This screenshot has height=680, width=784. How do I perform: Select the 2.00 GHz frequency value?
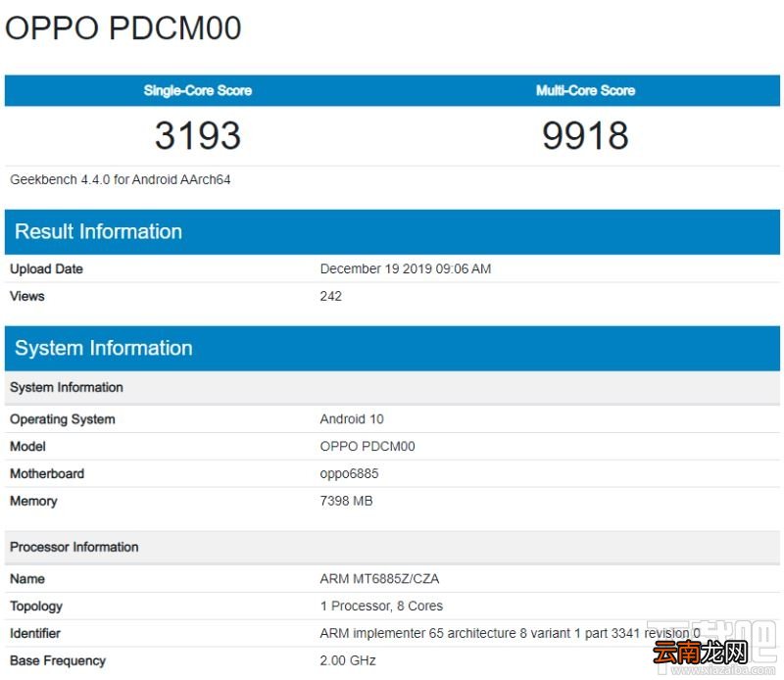coord(348,660)
